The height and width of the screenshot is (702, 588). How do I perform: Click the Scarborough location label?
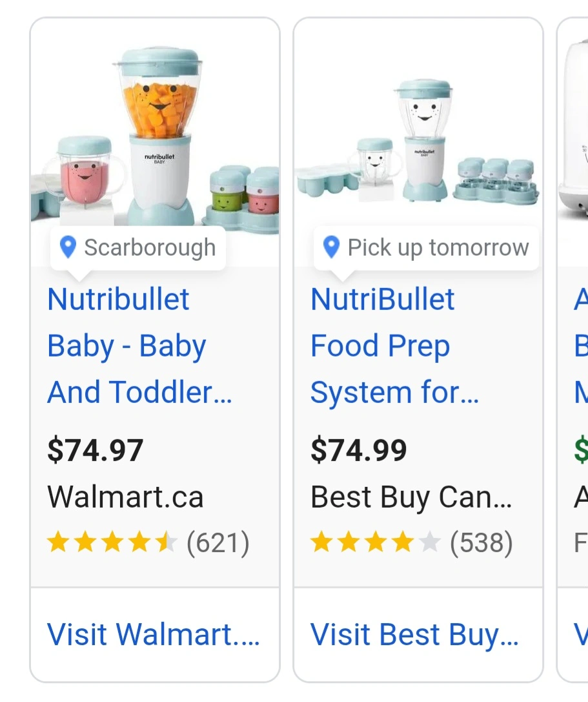[x=150, y=247]
